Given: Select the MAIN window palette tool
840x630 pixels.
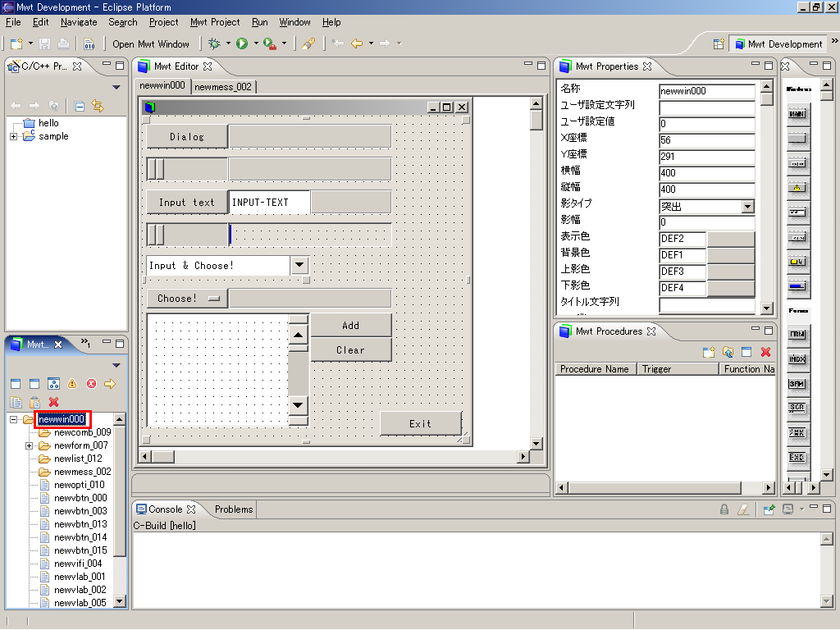Looking at the screenshot, I should [x=797, y=113].
